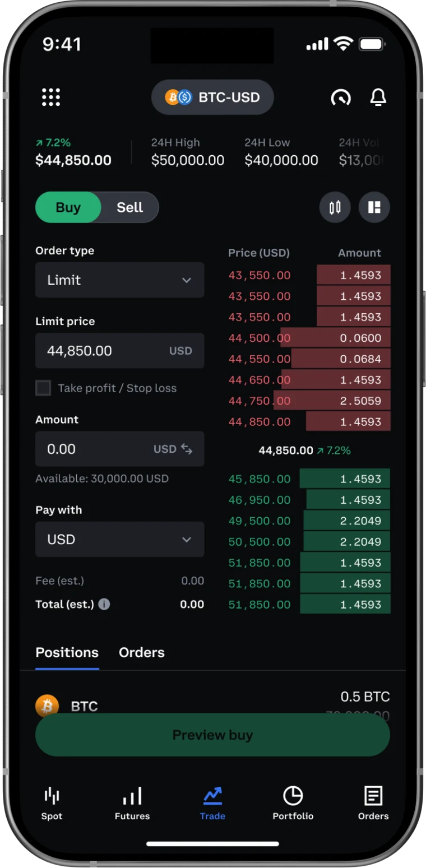426x868 pixels.
Task: Select the 44,550.00 sell order row
Action: pyautogui.click(x=309, y=359)
